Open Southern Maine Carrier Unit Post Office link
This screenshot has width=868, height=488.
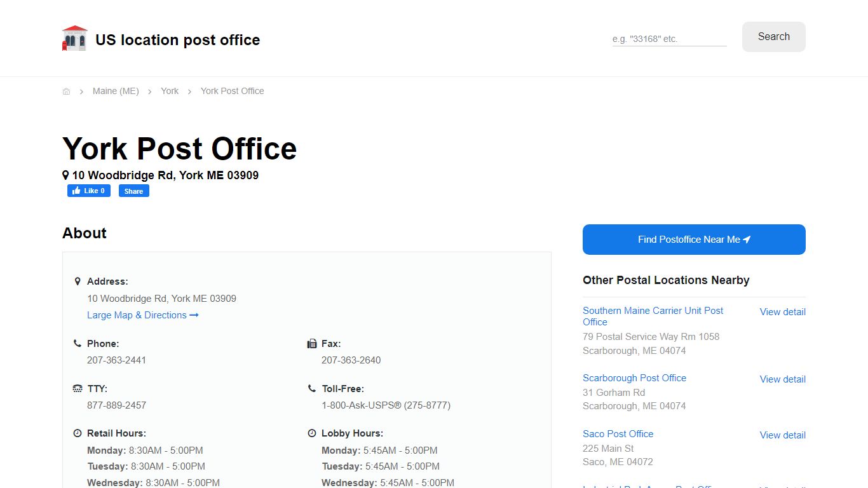(x=653, y=316)
